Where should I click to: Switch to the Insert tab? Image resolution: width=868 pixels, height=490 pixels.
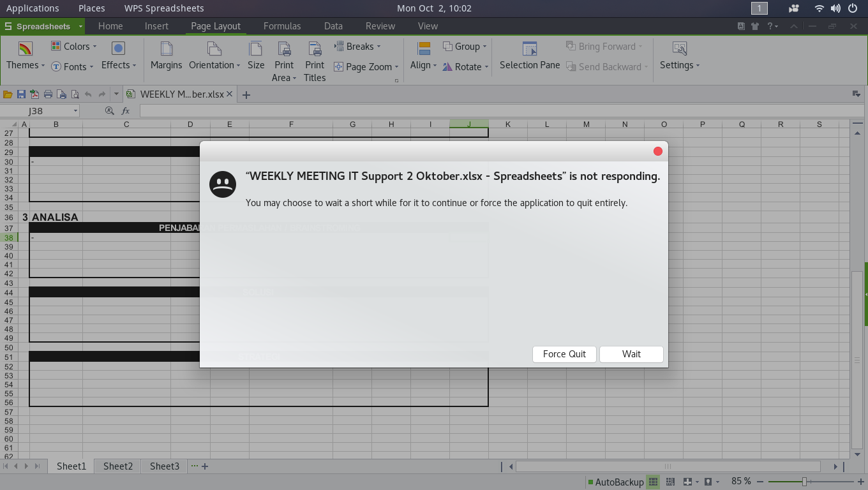(156, 26)
